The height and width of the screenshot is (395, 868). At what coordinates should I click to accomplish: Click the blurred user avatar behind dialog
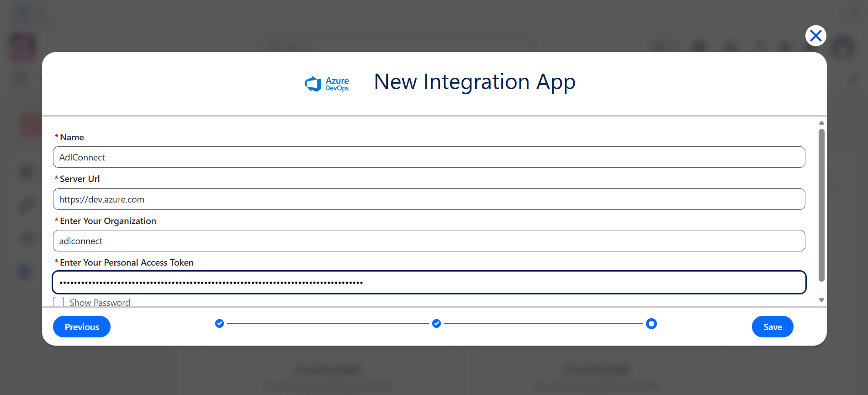pyautogui.click(x=843, y=47)
